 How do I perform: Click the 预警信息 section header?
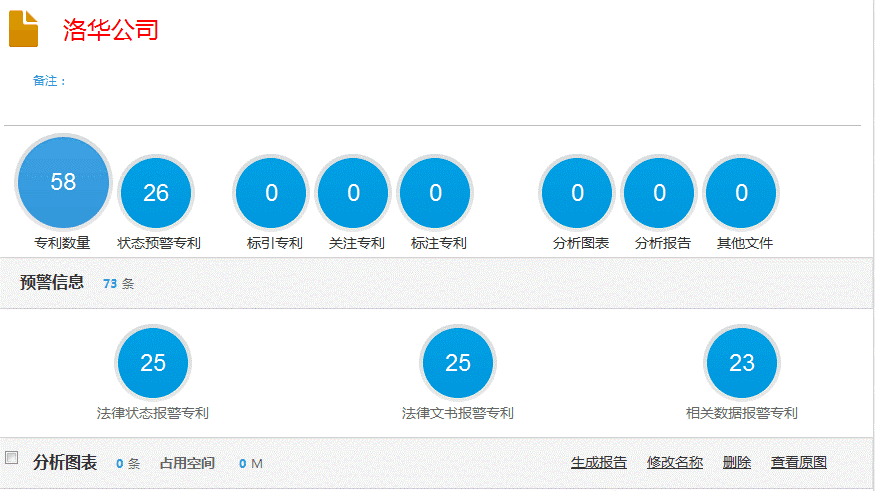click(x=52, y=283)
